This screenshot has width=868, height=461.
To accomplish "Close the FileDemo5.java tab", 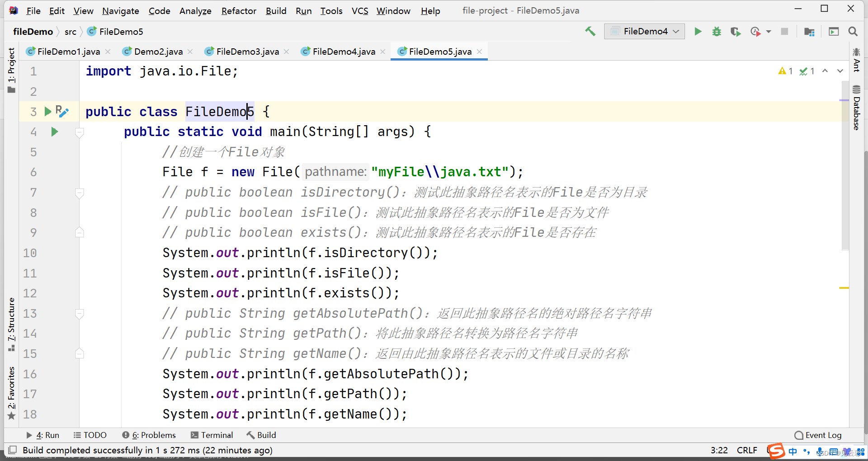I will click(479, 52).
